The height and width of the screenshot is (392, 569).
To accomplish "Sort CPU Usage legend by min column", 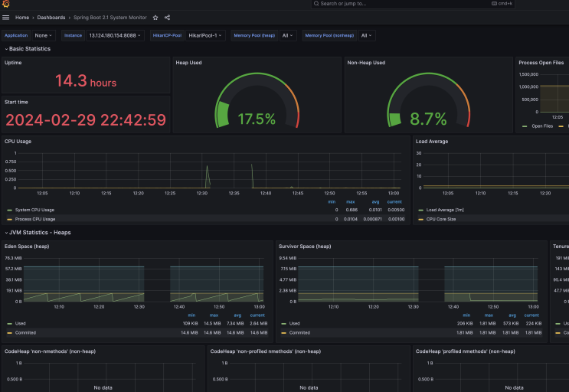I will click(332, 202).
